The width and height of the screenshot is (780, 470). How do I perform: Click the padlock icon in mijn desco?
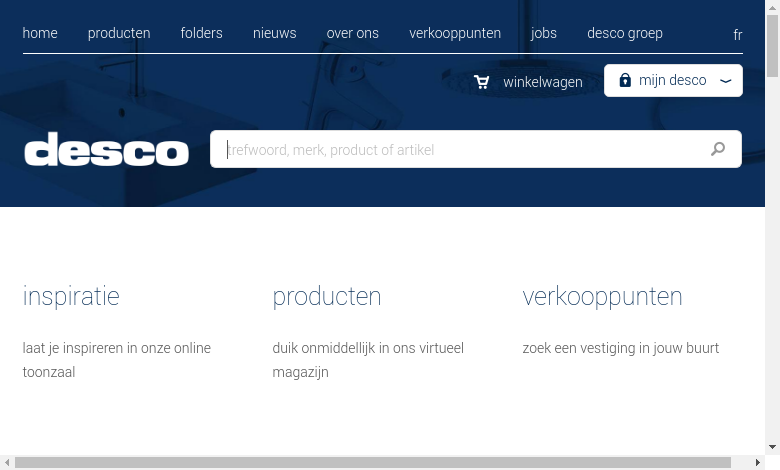pyautogui.click(x=625, y=80)
